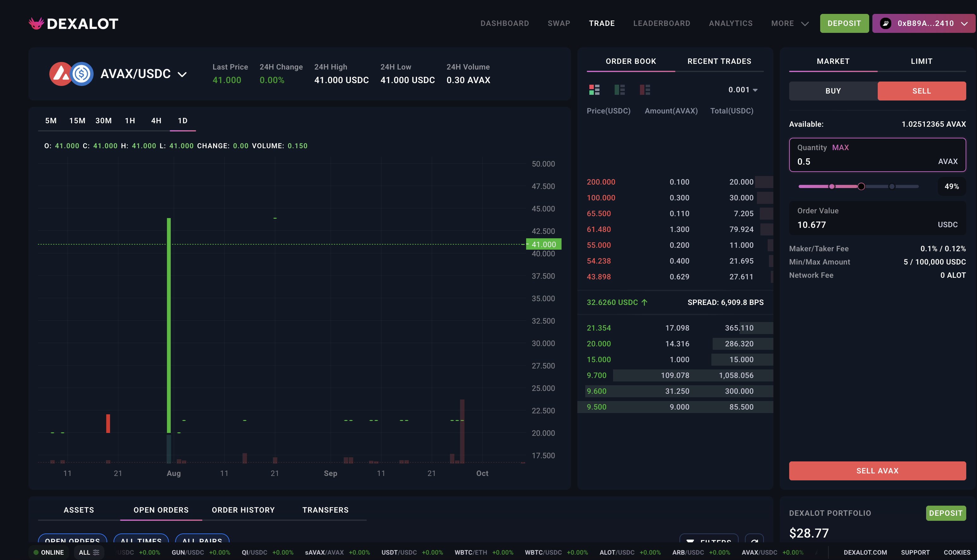Click the Dexalot logo icon

click(x=37, y=23)
